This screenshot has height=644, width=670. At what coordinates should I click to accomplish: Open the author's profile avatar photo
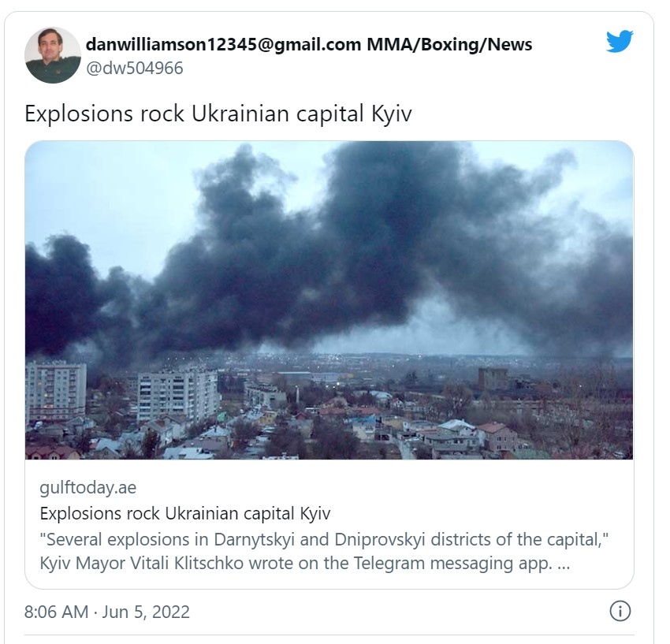tap(53, 55)
